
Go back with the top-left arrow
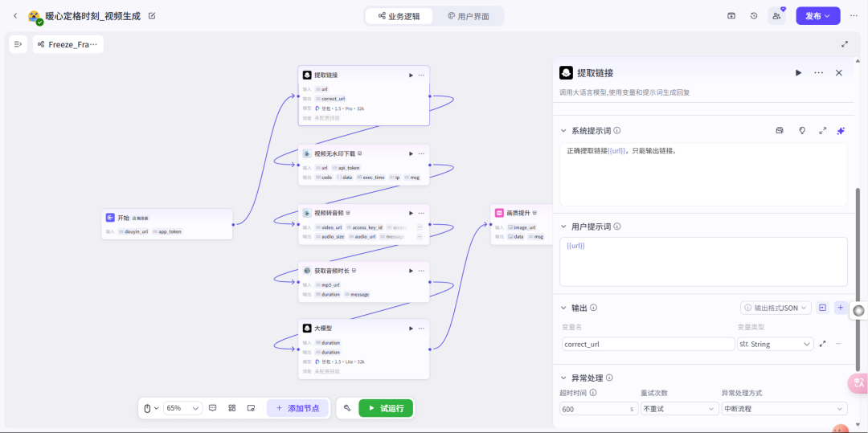point(15,16)
